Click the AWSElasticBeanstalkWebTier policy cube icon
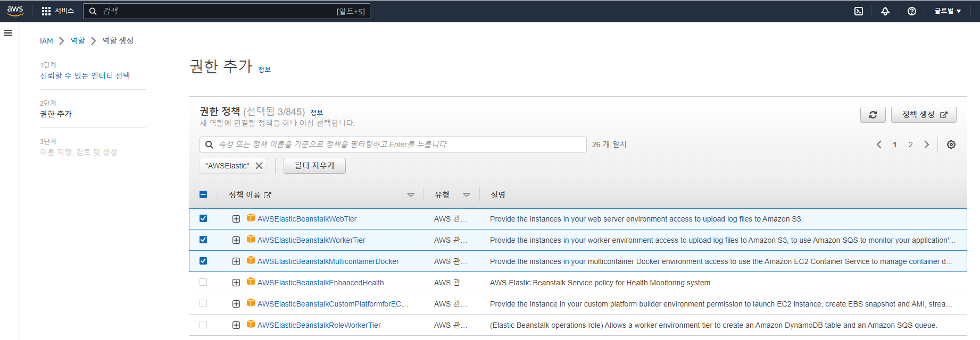The width and height of the screenshot is (980, 340). [x=251, y=218]
